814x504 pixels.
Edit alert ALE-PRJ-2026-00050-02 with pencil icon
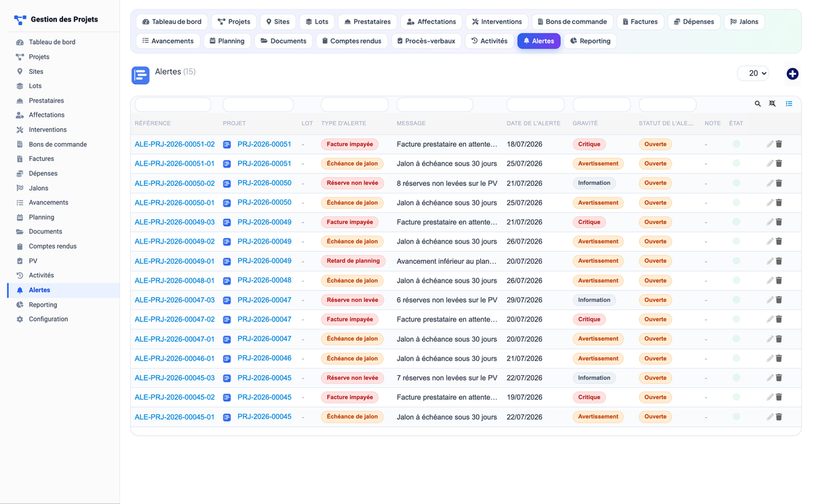[770, 183]
